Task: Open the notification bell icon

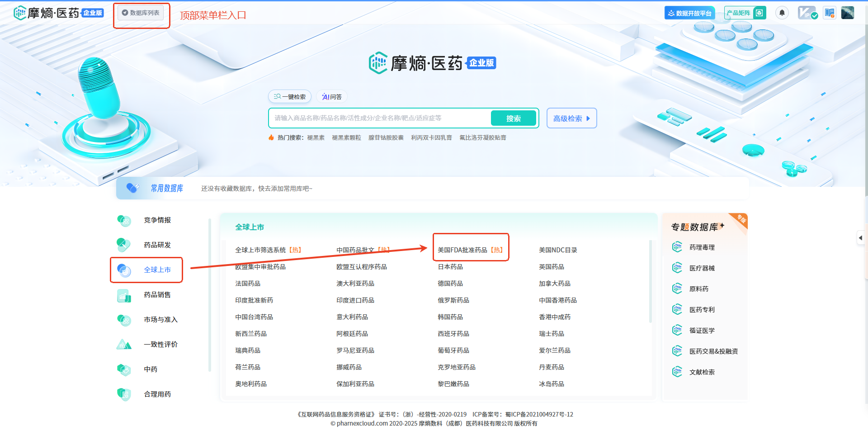Action: click(x=782, y=13)
